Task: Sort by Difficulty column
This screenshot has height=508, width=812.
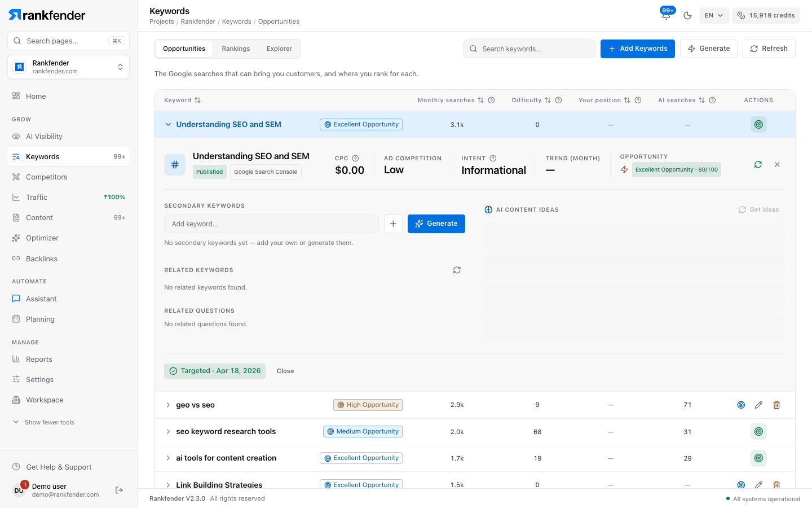Action: pos(531,100)
